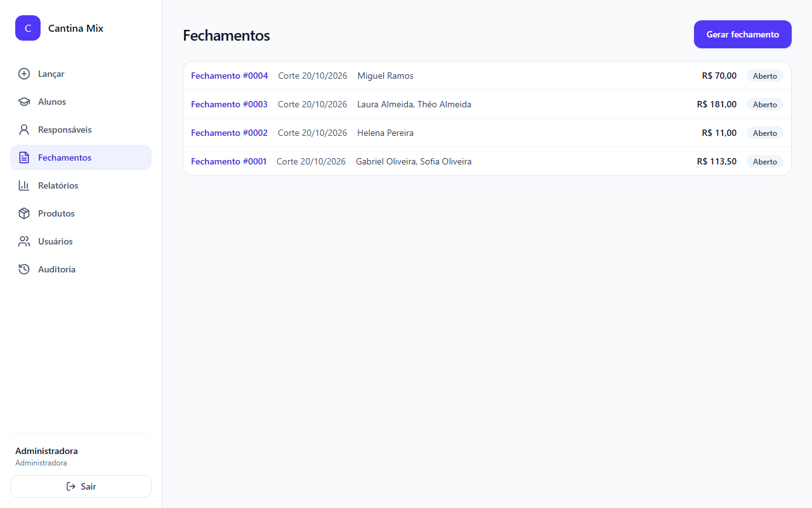The image size is (812, 508).
Task: Go to Usuários in the sidebar
Action: [81, 241]
